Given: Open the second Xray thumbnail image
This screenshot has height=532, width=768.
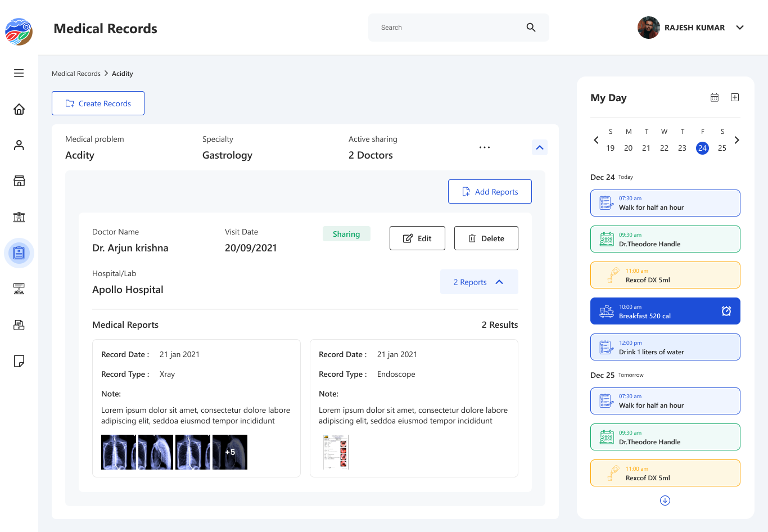Looking at the screenshot, I should click(x=156, y=452).
